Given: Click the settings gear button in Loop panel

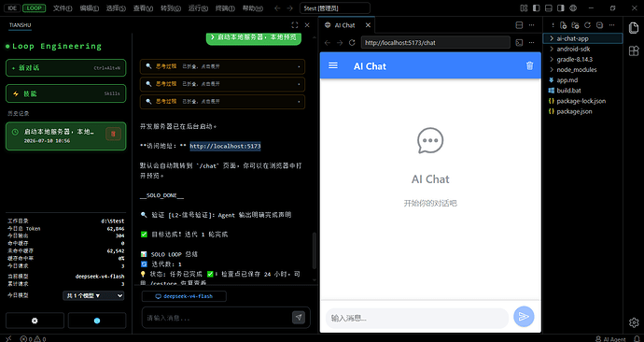Looking at the screenshot, I should [x=35, y=321].
